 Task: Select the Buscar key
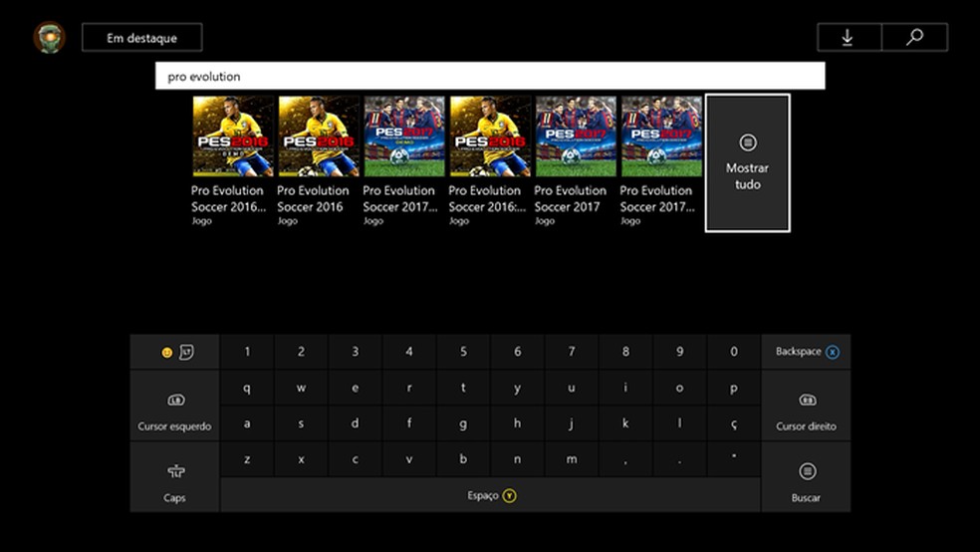tap(807, 477)
